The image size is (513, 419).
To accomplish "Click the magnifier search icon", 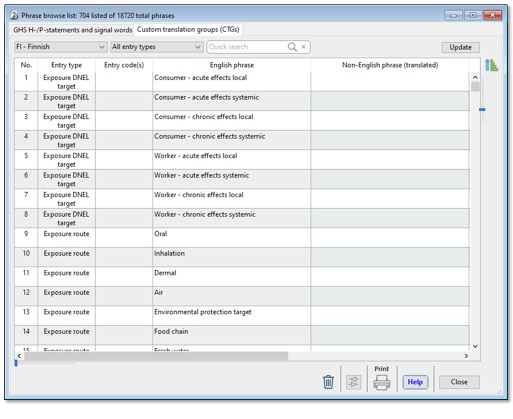I will tap(292, 47).
